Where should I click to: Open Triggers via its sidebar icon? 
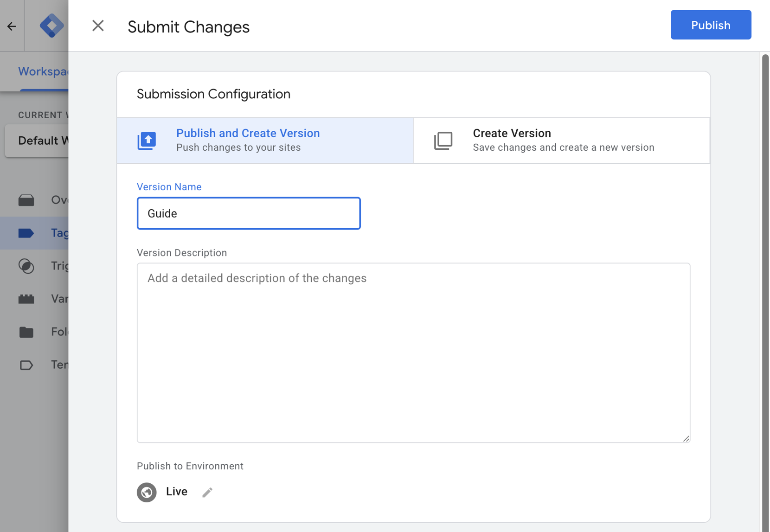[x=26, y=266]
